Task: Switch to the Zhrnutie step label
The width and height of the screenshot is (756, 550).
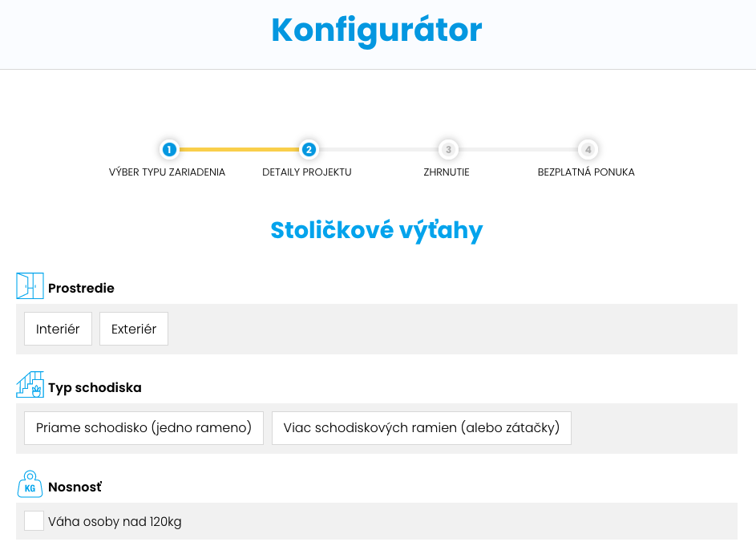Action: (447, 172)
